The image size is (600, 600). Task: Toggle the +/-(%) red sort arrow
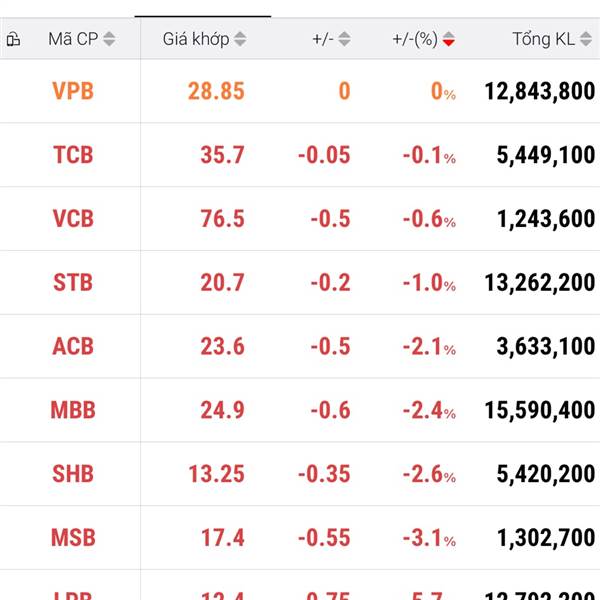pyautogui.click(x=448, y=39)
